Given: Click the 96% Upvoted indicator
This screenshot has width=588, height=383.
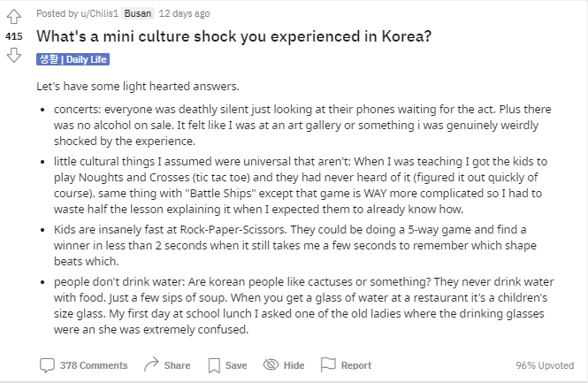Looking at the screenshot, I should pyautogui.click(x=545, y=365).
